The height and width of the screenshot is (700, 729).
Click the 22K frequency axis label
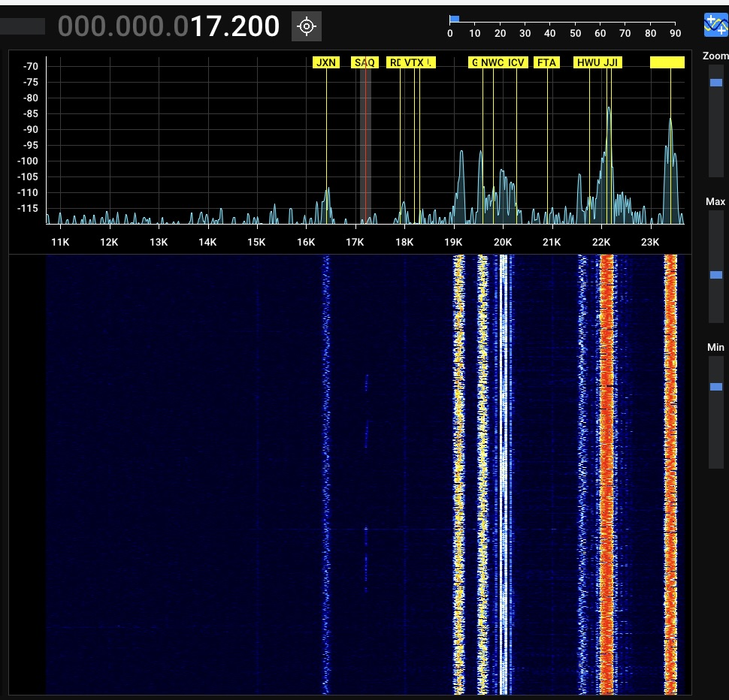point(601,242)
